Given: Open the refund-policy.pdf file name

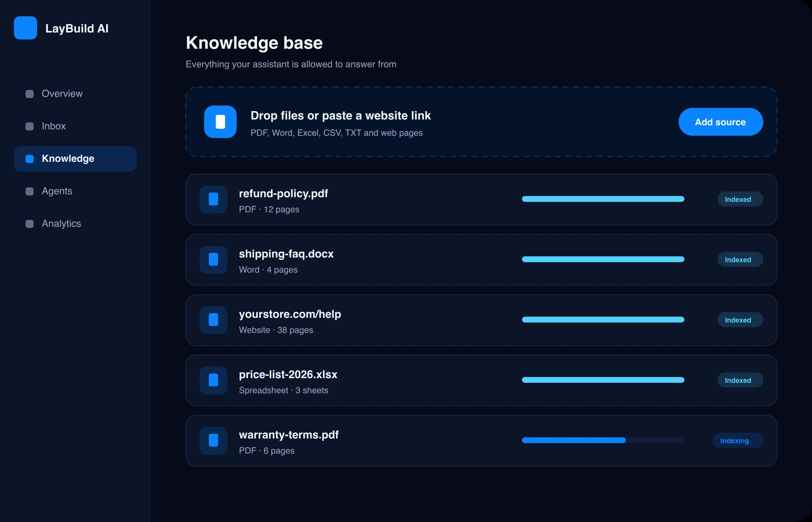Looking at the screenshot, I should click(283, 194).
